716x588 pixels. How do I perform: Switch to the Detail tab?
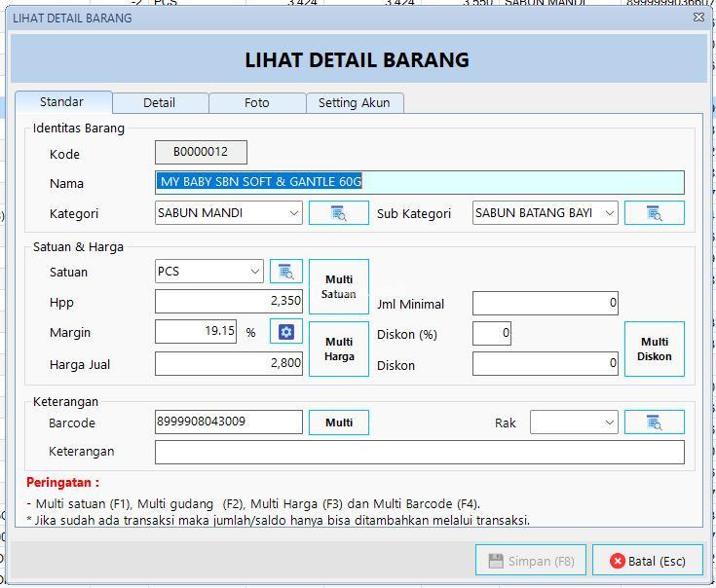click(160, 103)
